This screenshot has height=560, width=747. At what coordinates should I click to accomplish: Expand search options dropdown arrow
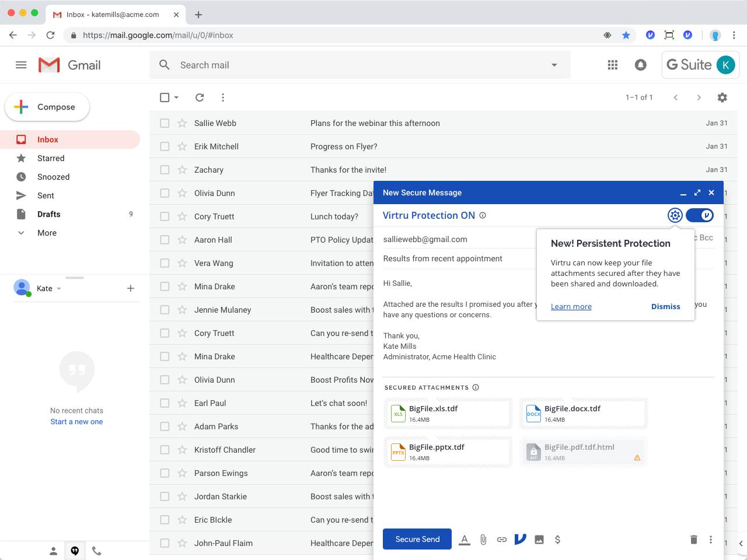pos(554,65)
